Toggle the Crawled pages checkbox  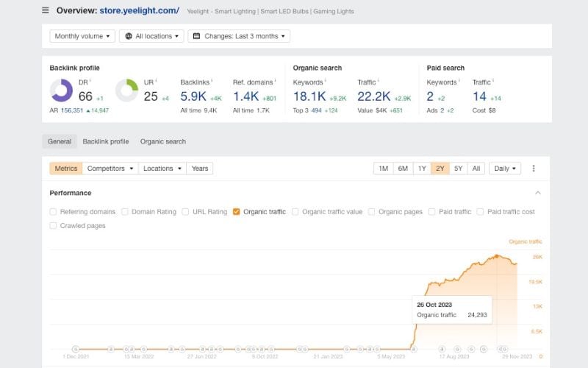(x=53, y=226)
